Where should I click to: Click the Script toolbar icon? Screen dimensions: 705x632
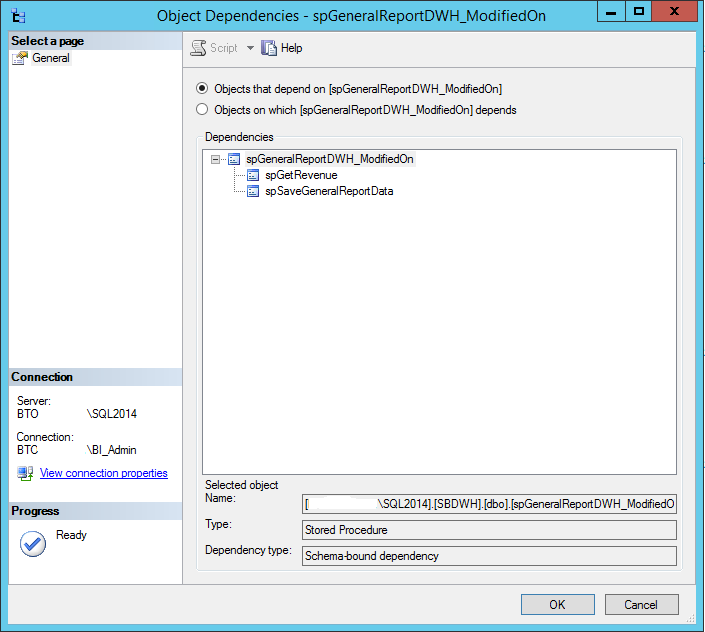click(198, 48)
